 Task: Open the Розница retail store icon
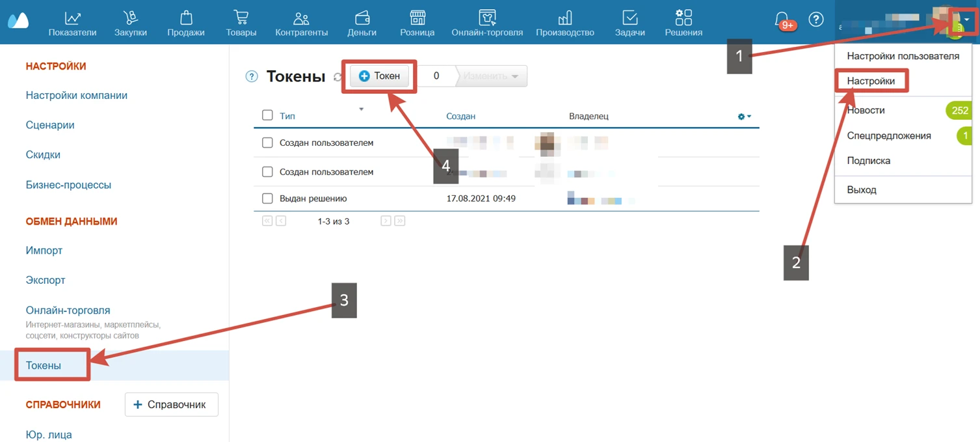click(x=417, y=18)
